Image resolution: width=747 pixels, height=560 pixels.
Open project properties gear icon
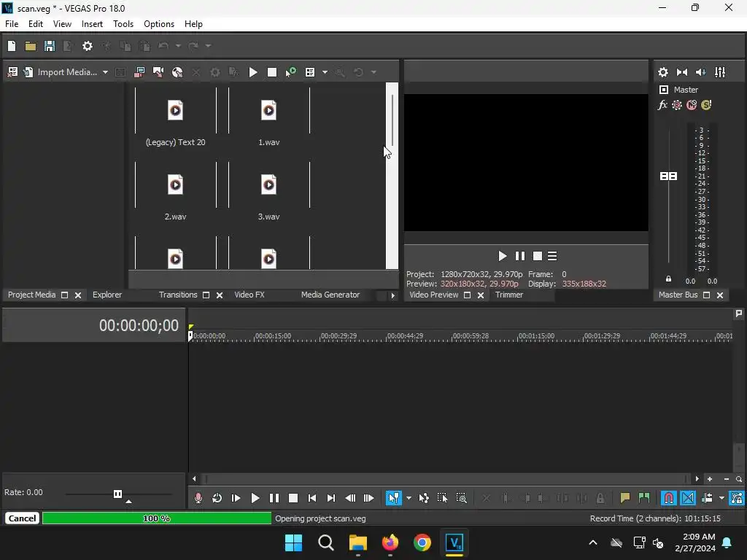click(x=88, y=46)
